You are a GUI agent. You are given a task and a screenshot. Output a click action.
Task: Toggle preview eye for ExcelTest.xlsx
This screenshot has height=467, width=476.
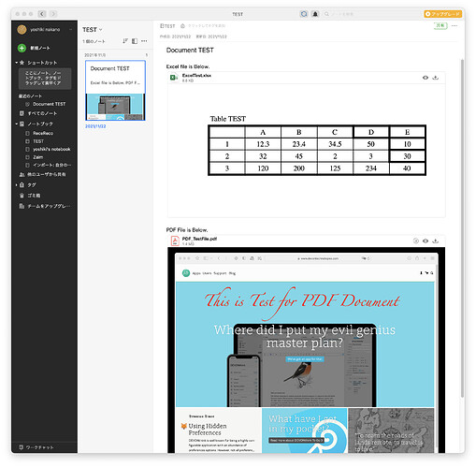point(426,78)
